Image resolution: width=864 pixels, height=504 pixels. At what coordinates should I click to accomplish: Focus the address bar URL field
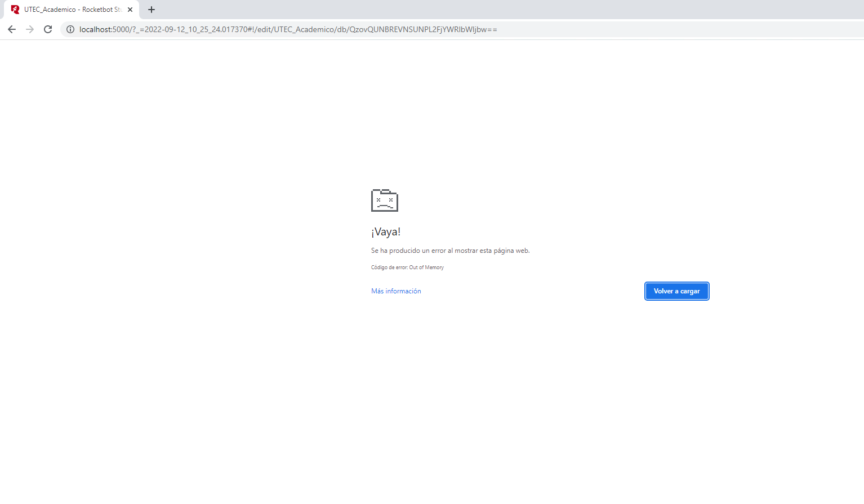[x=338, y=29]
